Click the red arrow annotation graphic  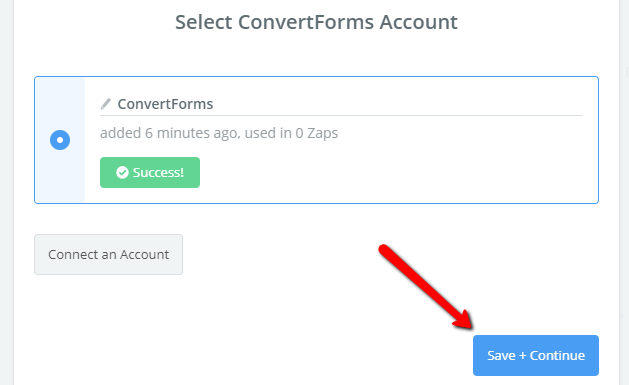pyautogui.click(x=426, y=287)
